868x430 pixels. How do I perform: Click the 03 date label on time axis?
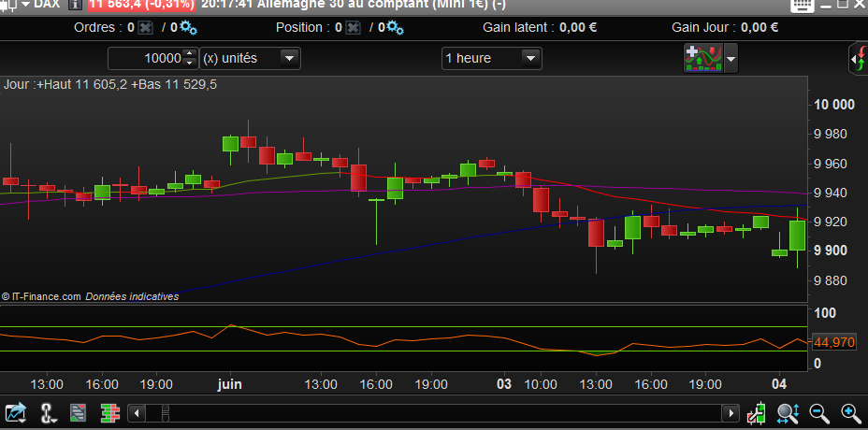click(x=504, y=384)
